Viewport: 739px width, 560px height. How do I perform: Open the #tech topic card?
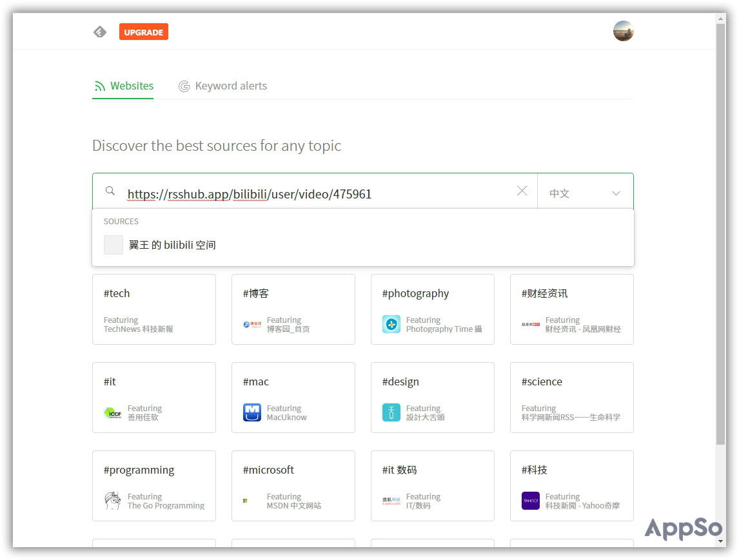[154, 309]
